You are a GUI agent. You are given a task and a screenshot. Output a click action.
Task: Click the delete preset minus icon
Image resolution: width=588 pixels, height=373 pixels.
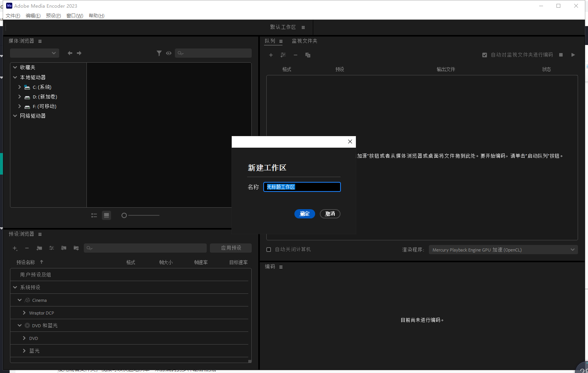27,248
